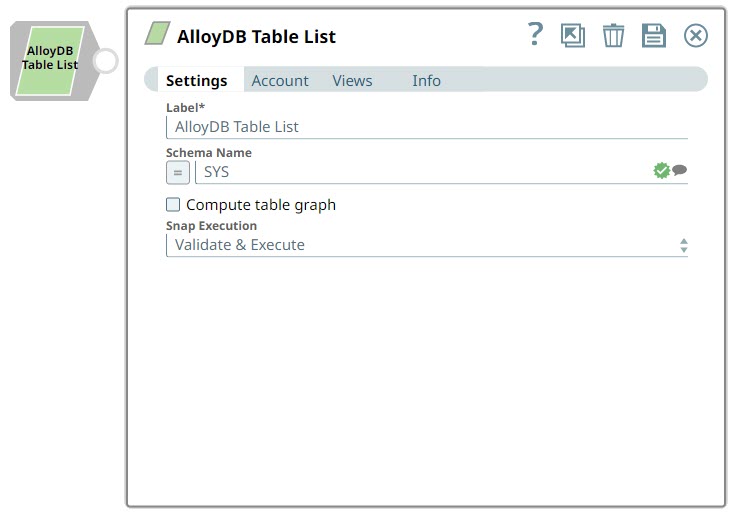Close the AlloyDB Table List dialog
734x514 pixels.
tap(695, 36)
